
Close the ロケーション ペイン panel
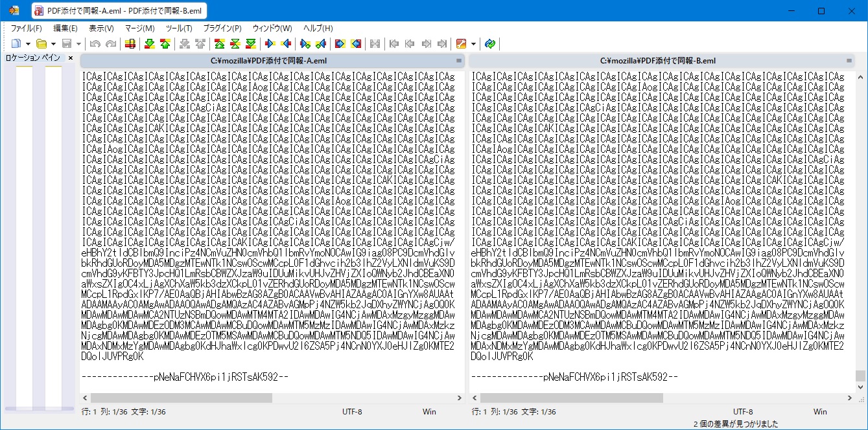coord(71,58)
